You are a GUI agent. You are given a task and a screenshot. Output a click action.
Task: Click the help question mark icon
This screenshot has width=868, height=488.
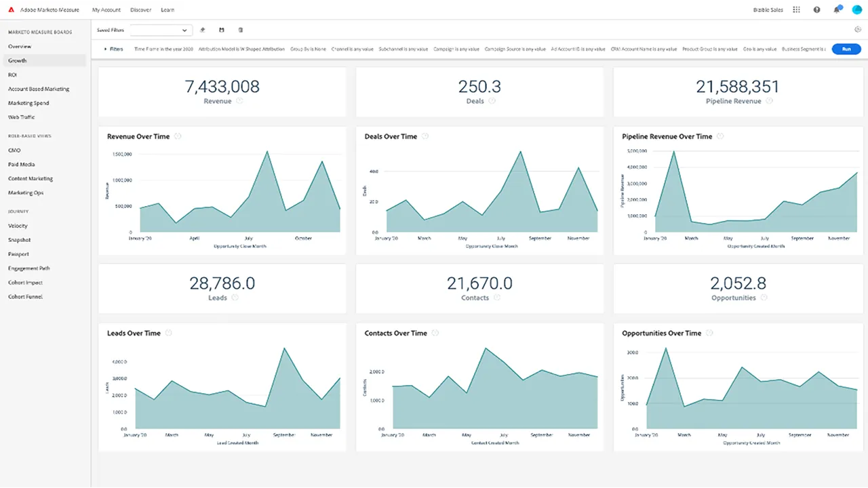pyautogui.click(x=816, y=9)
